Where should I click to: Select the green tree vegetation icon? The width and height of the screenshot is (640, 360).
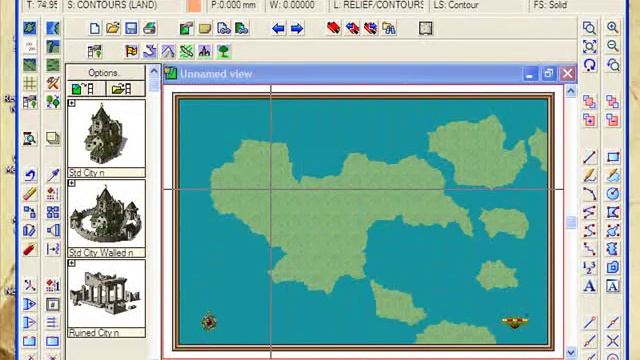[224, 51]
